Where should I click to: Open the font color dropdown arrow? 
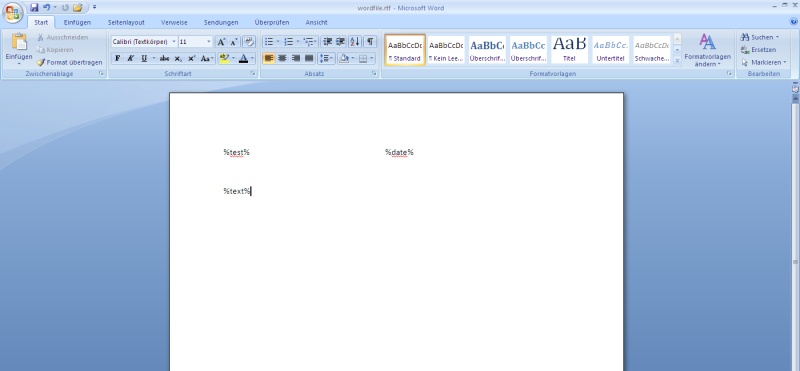tap(253, 58)
